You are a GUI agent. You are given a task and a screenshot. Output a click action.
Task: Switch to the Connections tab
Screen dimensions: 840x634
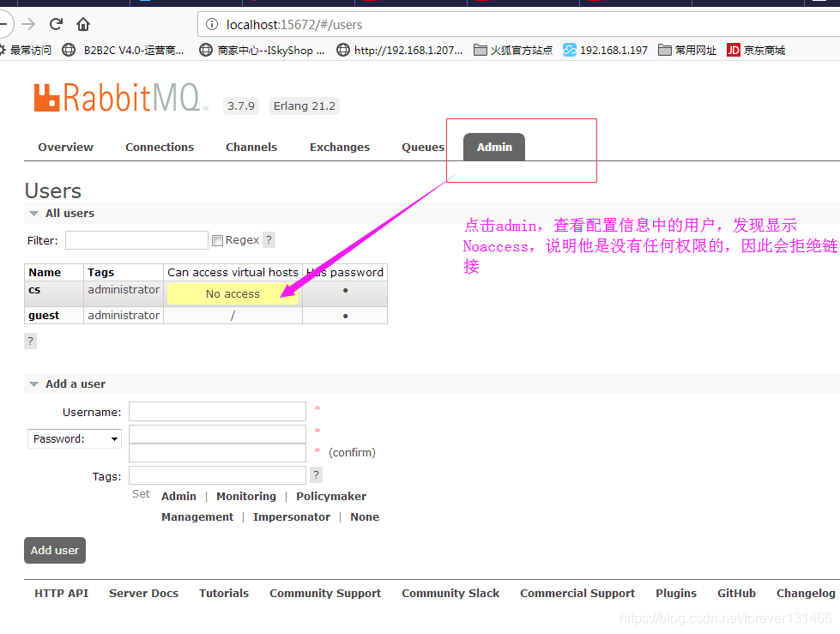coord(160,148)
